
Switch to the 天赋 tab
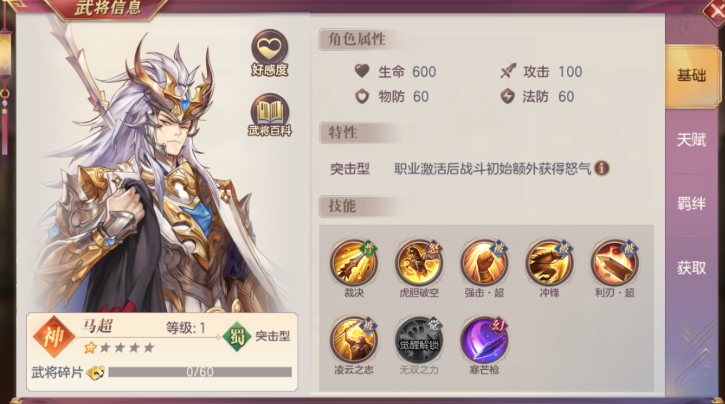pyautogui.click(x=692, y=140)
